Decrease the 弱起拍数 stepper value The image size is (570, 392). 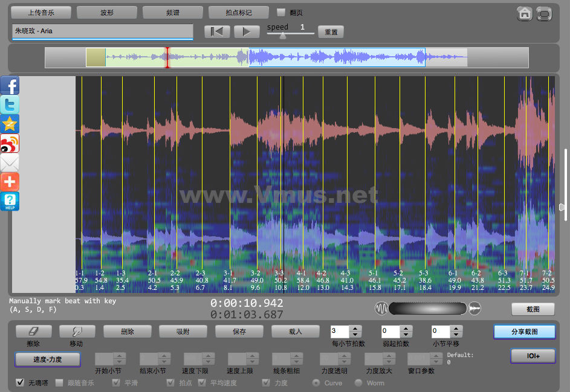tap(405, 335)
